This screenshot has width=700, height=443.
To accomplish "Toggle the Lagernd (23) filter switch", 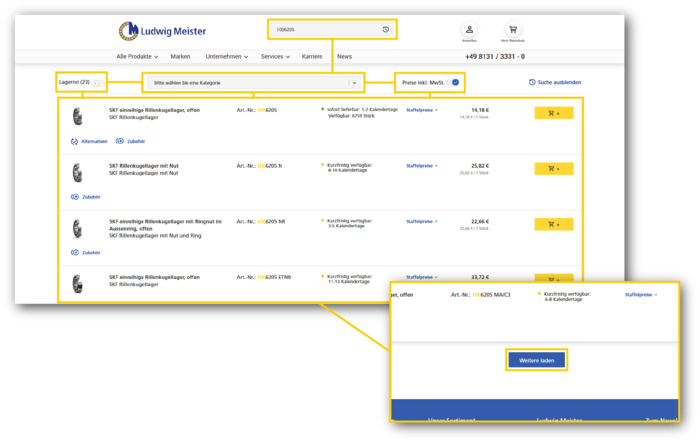I will coord(98,82).
